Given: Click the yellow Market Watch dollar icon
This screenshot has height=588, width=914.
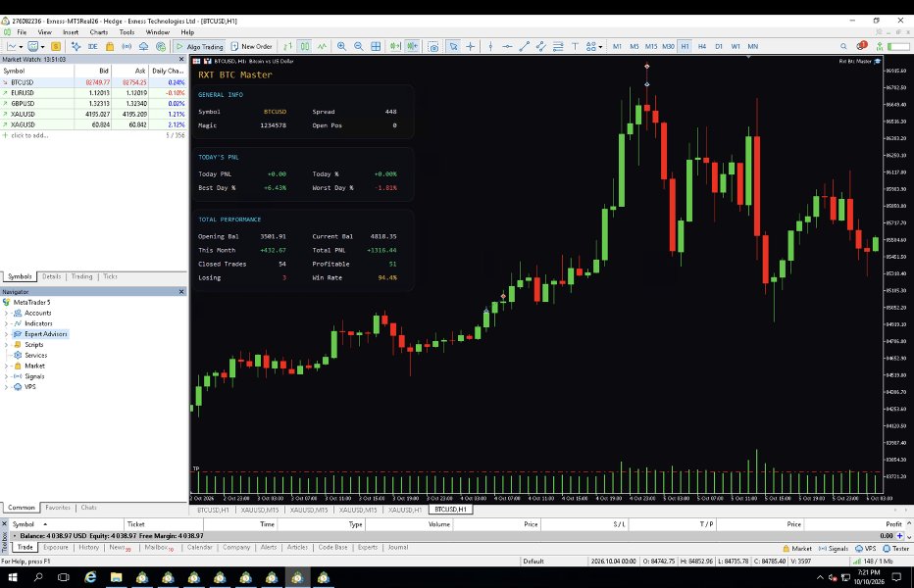Looking at the screenshot, I should click(56, 46).
